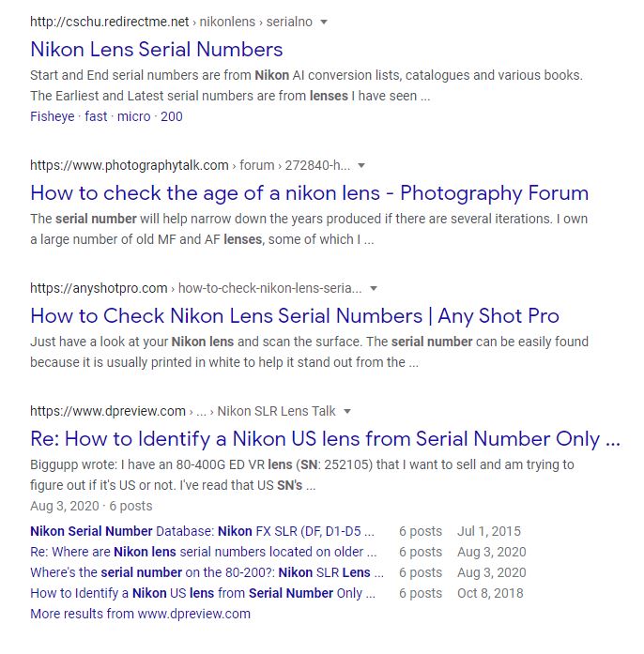Open the "200" sitelink
644x654 pixels.
[172, 116]
